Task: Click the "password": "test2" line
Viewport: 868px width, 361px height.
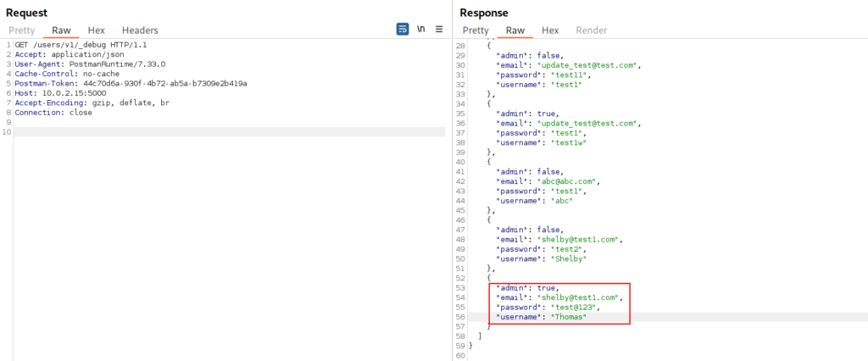Action: 540,249
